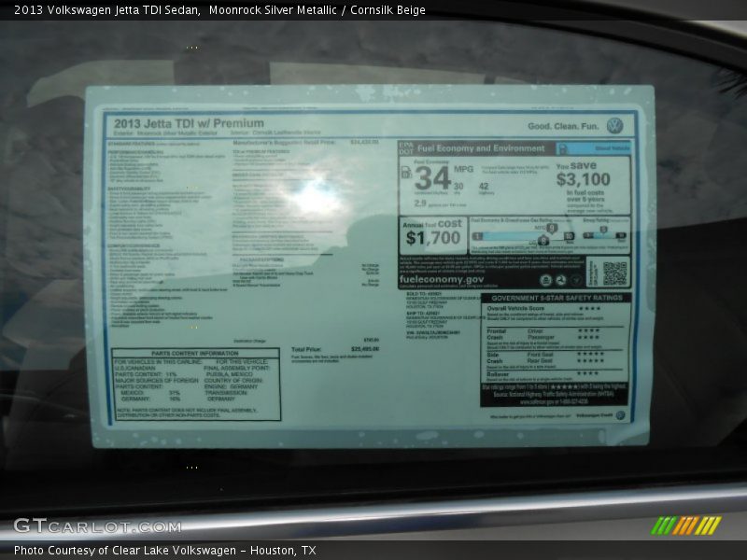
Task: Click the GTCarLot.com watermark logo
Action: (x=97, y=525)
